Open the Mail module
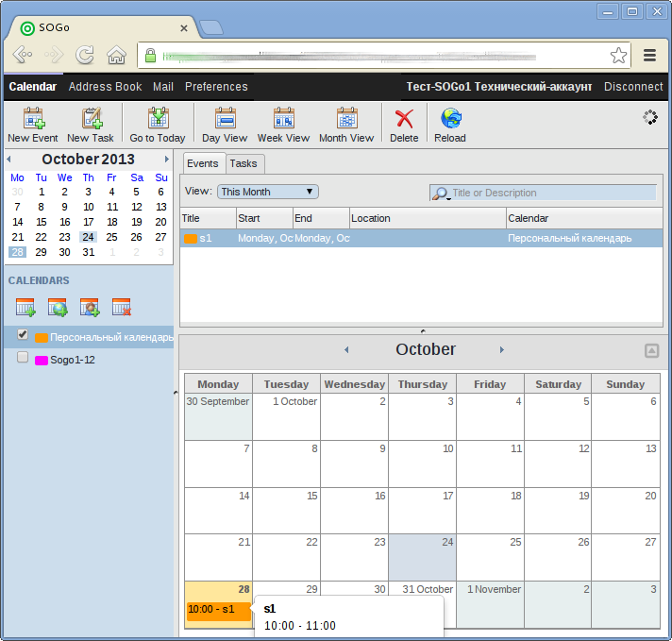Viewport: 672px width, 641px height. tap(163, 87)
